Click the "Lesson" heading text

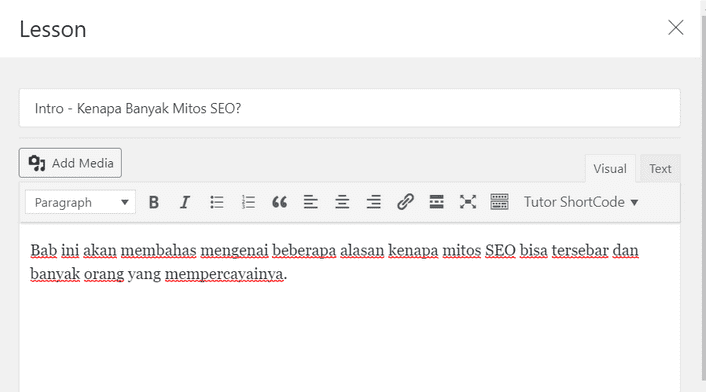(x=53, y=29)
